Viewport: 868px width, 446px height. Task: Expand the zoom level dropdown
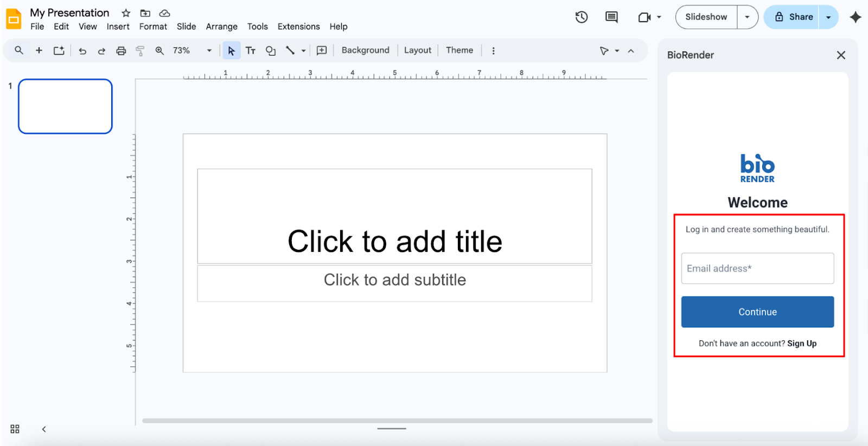point(209,51)
